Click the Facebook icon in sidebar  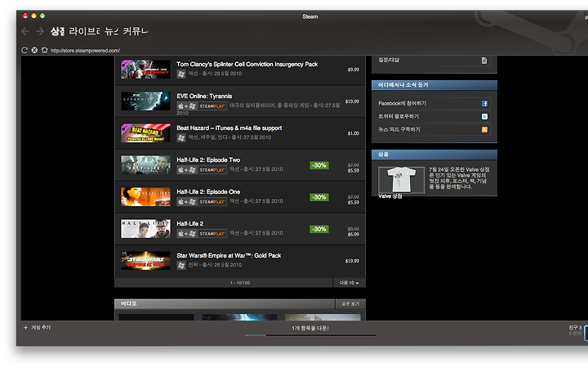pos(484,103)
